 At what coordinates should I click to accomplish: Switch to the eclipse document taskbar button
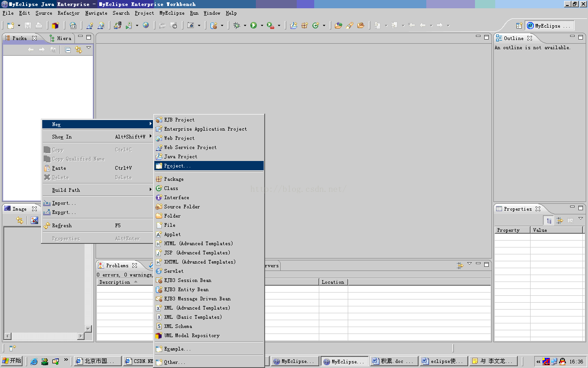point(444,361)
